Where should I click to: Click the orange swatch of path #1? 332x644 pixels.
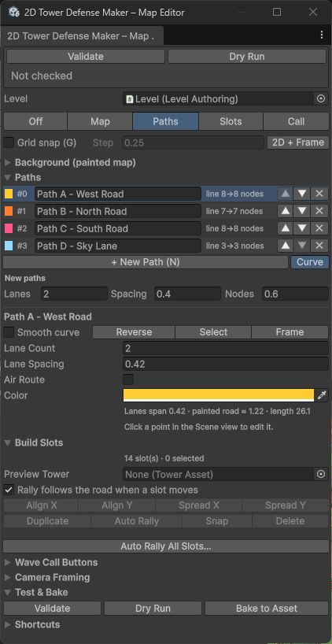coord(9,211)
